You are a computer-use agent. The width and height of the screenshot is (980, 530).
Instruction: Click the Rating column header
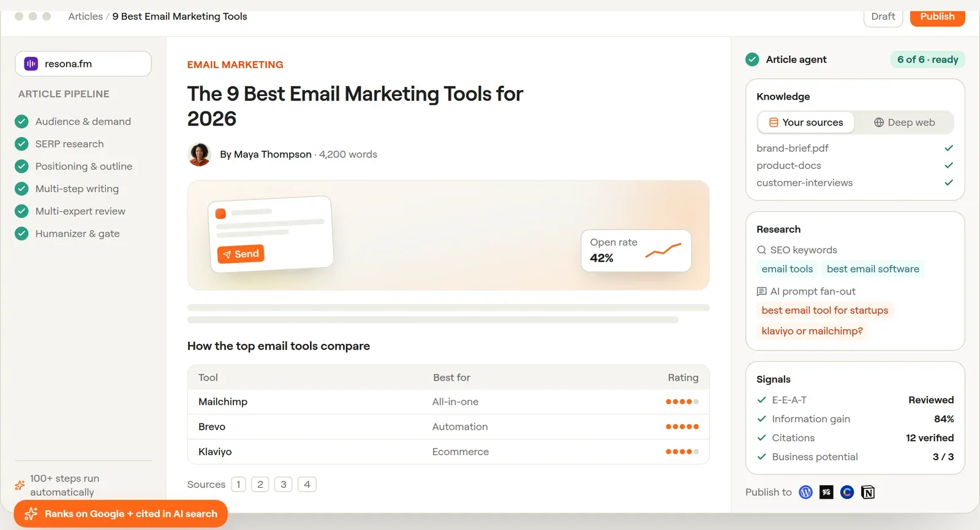tap(683, 378)
